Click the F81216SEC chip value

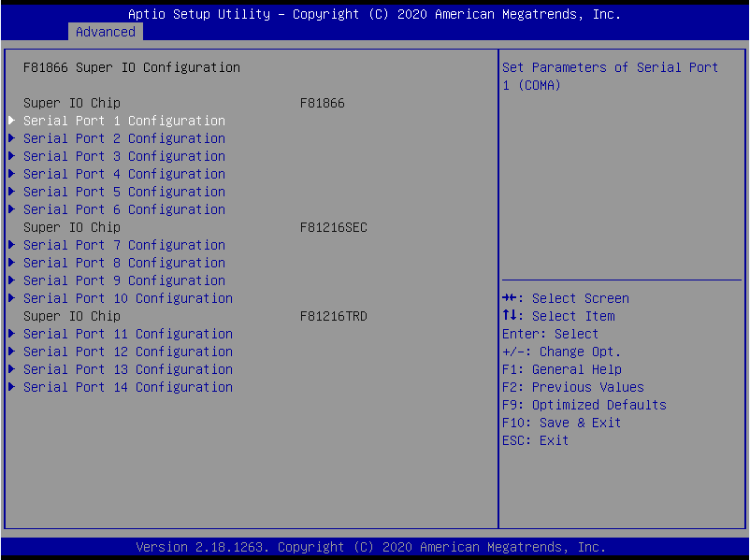click(x=333, y=227)
